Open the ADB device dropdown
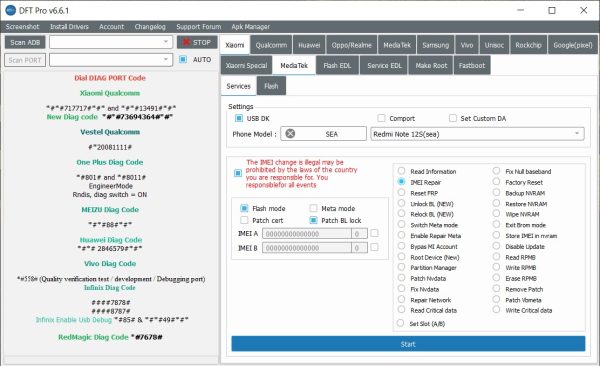The image size is (600, 366). (111, 42)
